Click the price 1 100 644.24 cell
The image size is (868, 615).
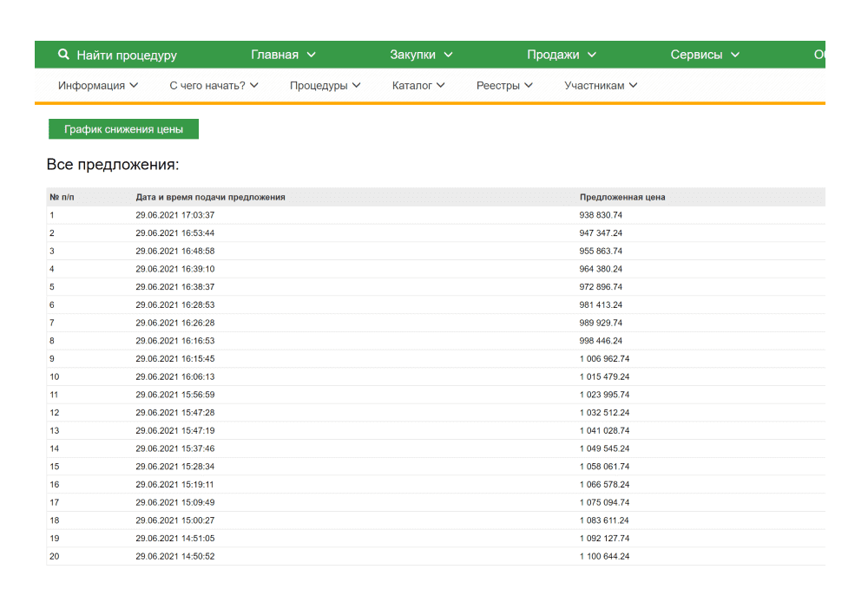pyautogui.click(x=604, y=556)
